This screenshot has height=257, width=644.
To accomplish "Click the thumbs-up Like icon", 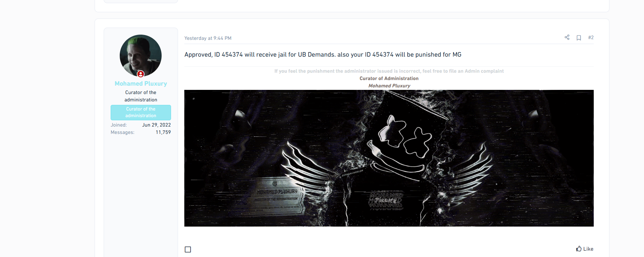I will (x=579, y=249).
